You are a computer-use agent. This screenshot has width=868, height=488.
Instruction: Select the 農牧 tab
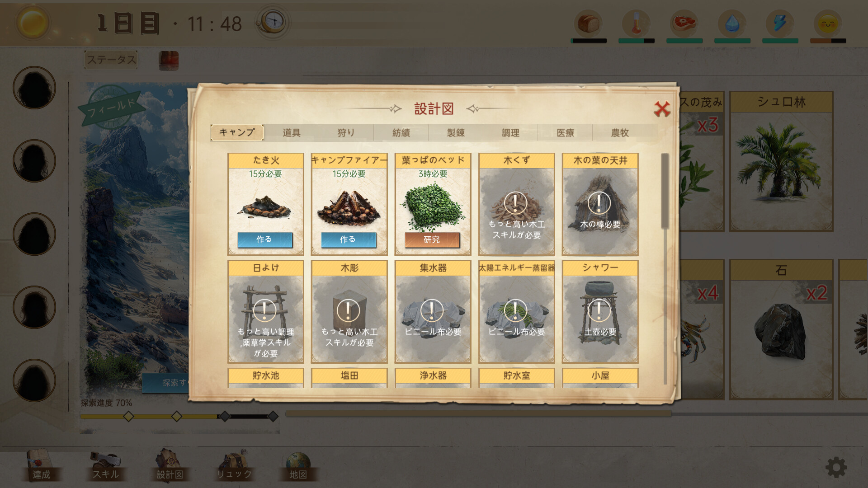[x=620, y=133]
